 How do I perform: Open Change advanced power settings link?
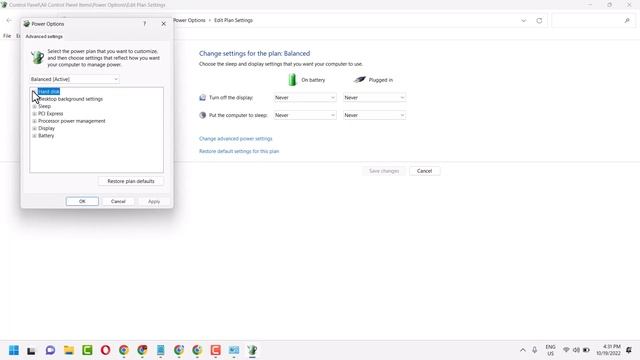(236, 139)
